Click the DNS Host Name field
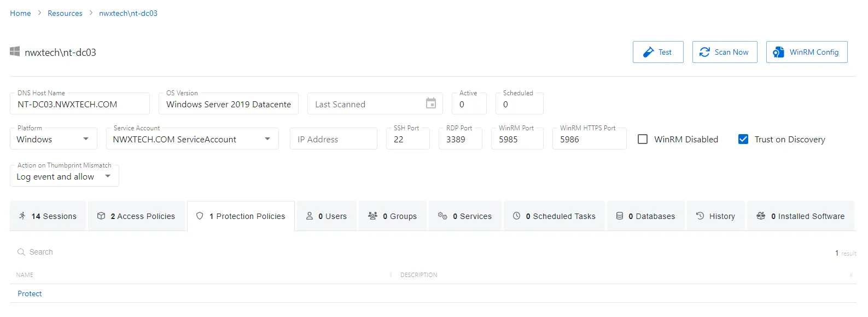 [x=80, y=103]
